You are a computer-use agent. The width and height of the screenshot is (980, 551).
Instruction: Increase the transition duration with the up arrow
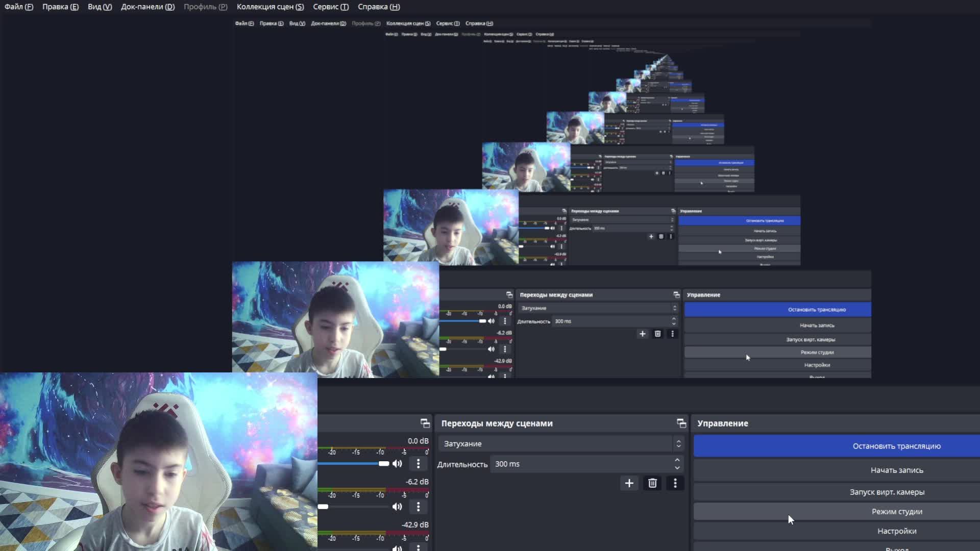677,460
